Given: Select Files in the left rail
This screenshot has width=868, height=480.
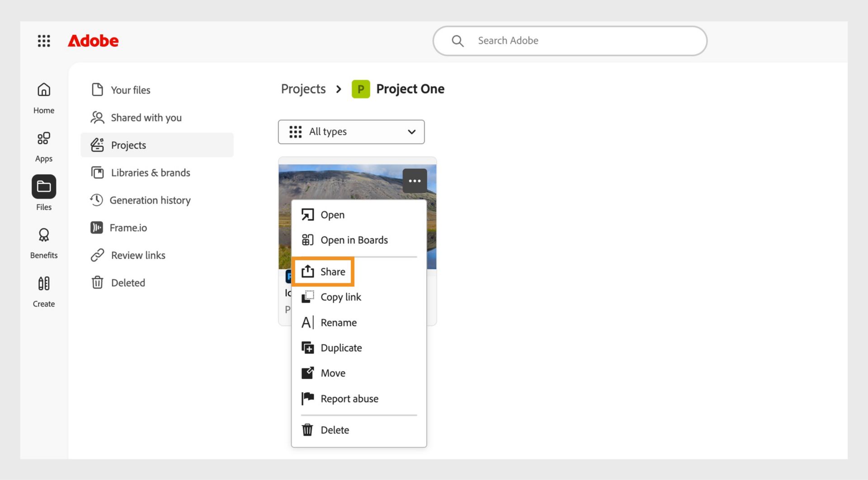Looking at the screenshot, I should (44, 193).
